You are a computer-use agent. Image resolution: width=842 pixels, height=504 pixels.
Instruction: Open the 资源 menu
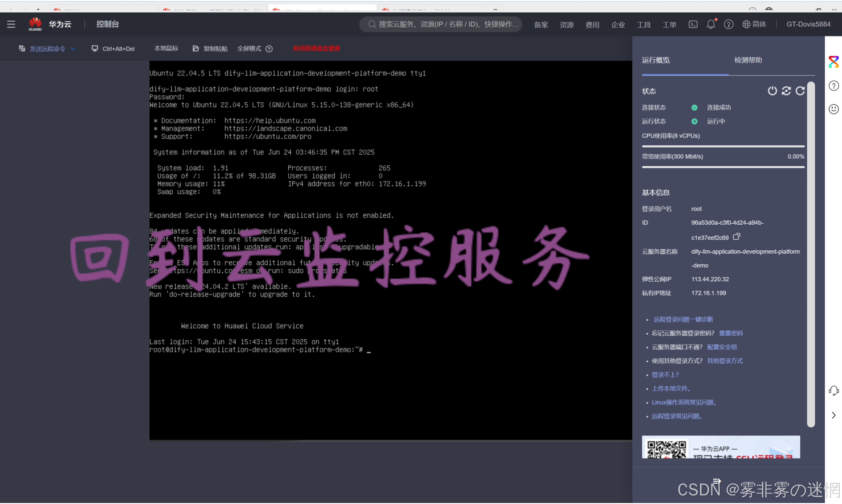[x=566, y=24]
